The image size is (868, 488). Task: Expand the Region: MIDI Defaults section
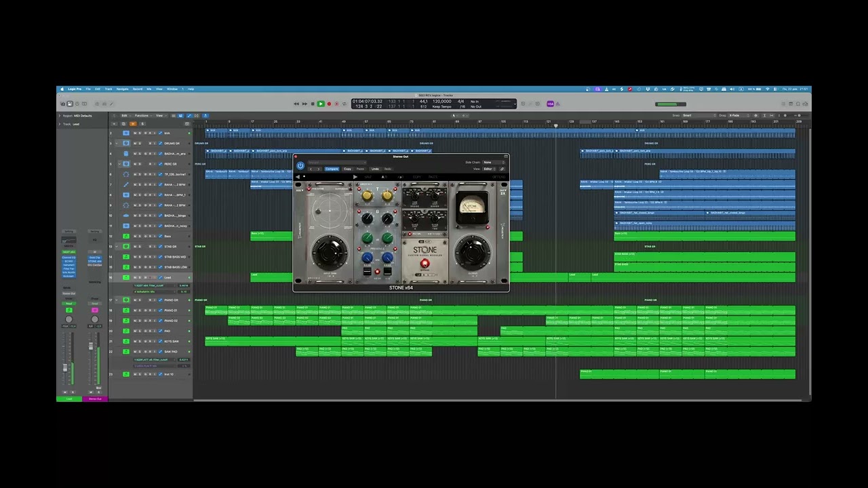click(x=60, y=116)
